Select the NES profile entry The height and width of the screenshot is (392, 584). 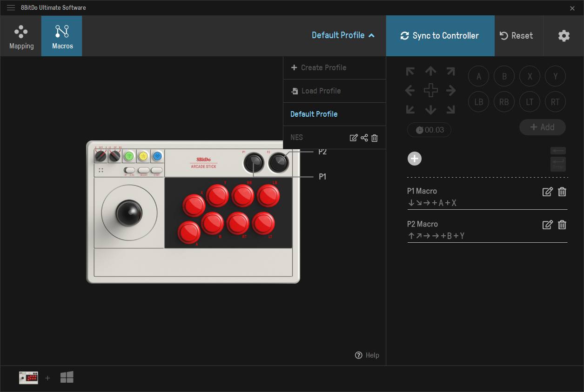[x=296, y=138]
